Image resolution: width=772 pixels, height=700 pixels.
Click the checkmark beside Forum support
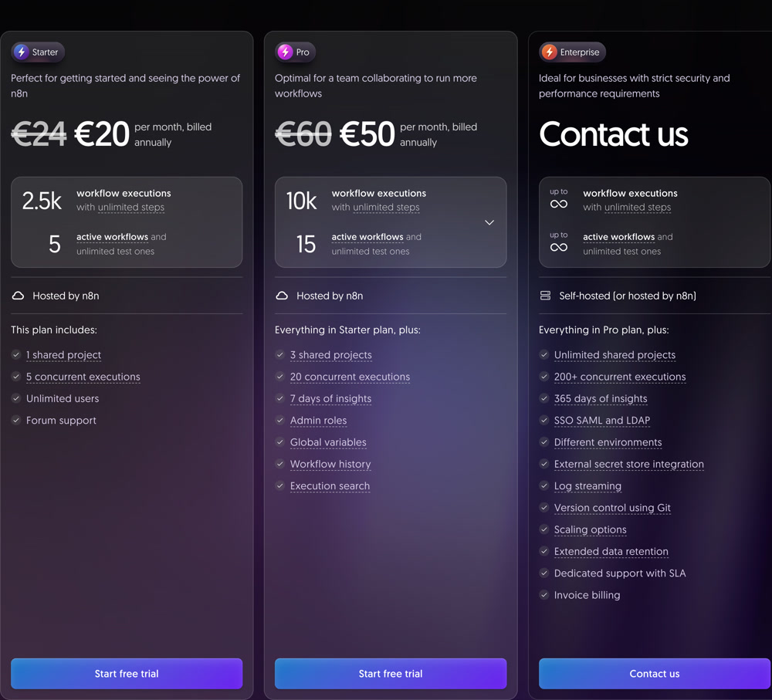tap(16, 421)
